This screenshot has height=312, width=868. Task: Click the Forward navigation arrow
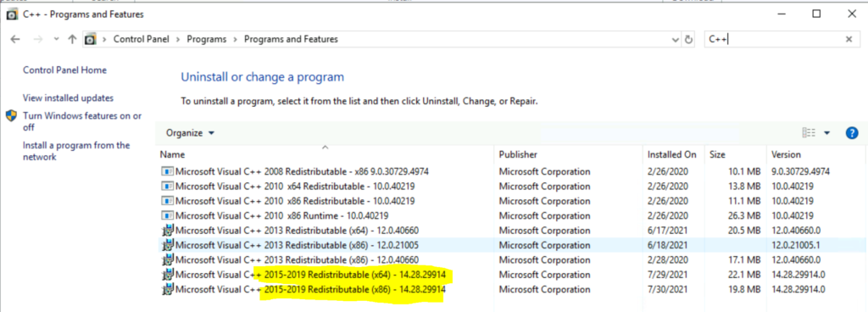pyautogui.click(x=37, y=39)
